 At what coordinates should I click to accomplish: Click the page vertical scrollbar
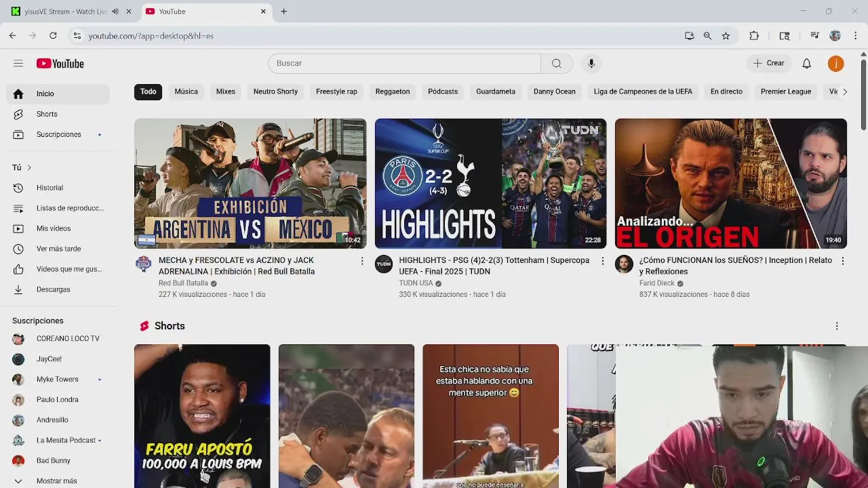pos(863,95)
